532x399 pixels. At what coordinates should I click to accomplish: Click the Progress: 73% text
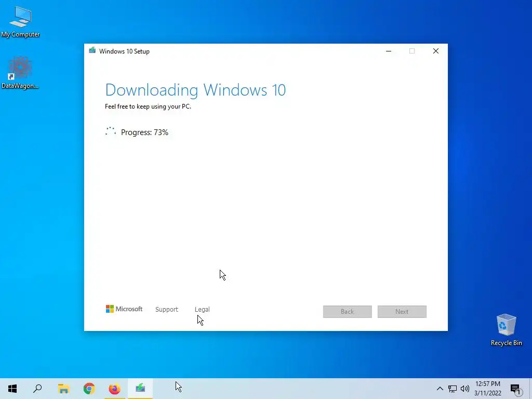pyautogui.click(x=144, y=132)
